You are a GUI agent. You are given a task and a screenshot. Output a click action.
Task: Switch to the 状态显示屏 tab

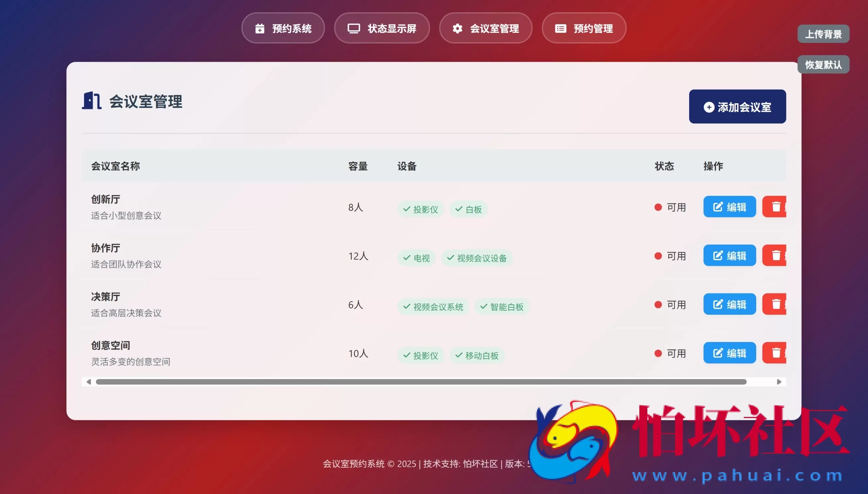click(x=382, y=29)
